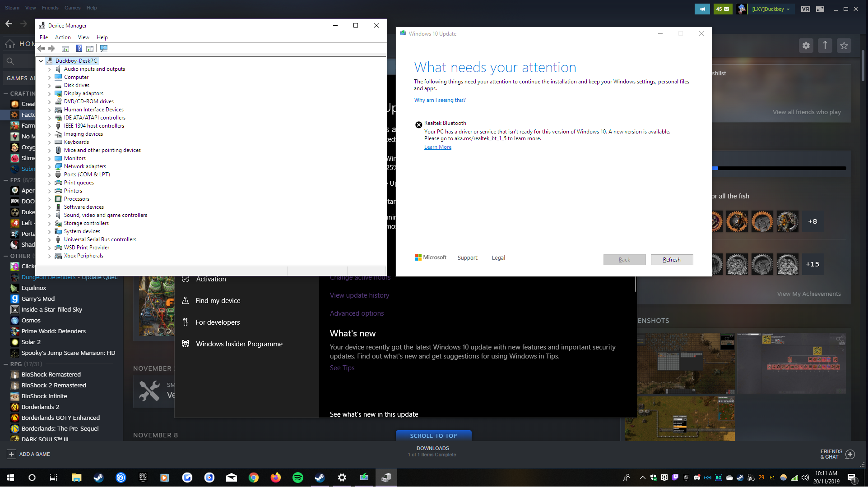Viewport: 868px width, 487px height.
Task: Open [LXY]Duckboy account dropdown in Steam
Action: tap(771, 9)
